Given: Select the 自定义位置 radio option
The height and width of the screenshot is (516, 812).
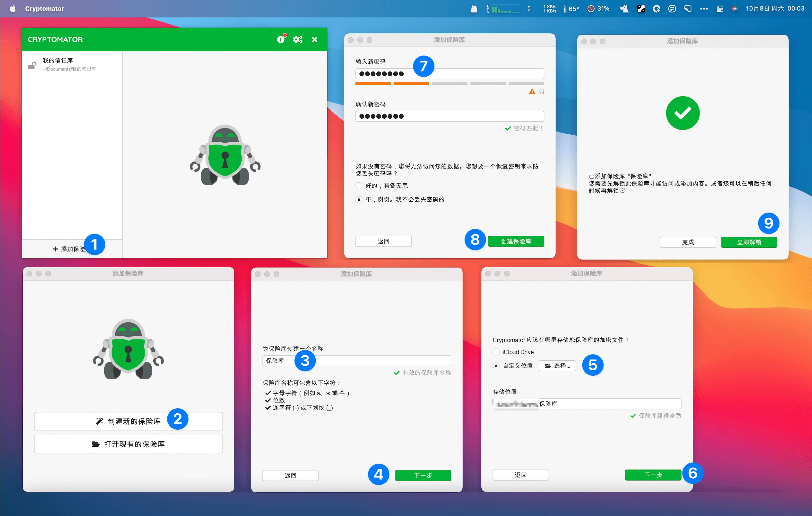Looking at the screenshot, I should click(496, 366).
